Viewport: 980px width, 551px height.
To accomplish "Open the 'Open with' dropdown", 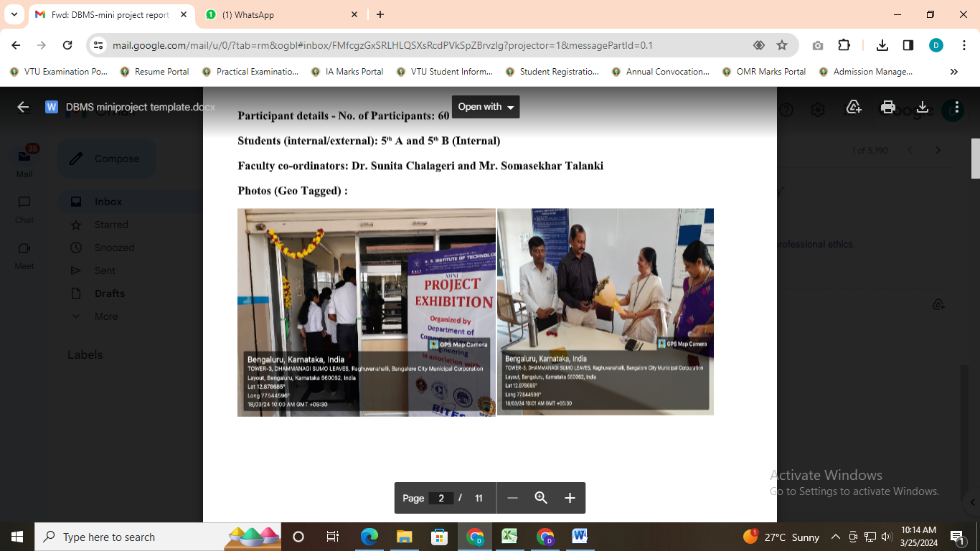I will pyautogui.click(x=486, y=107).
